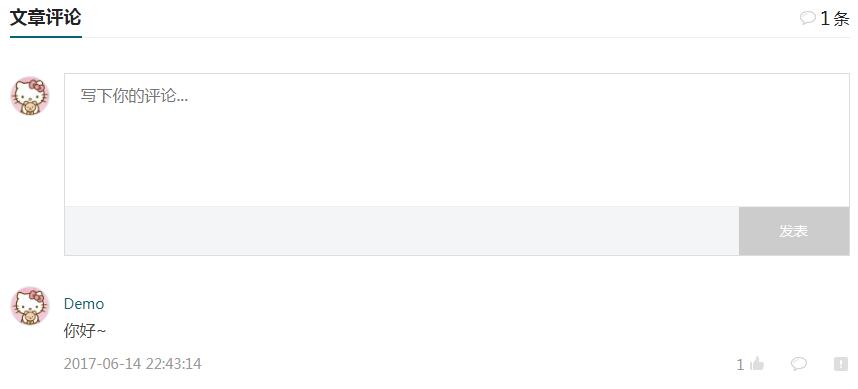Select the comment text 你好~
858x389 pixels.
tap(84, 331)
